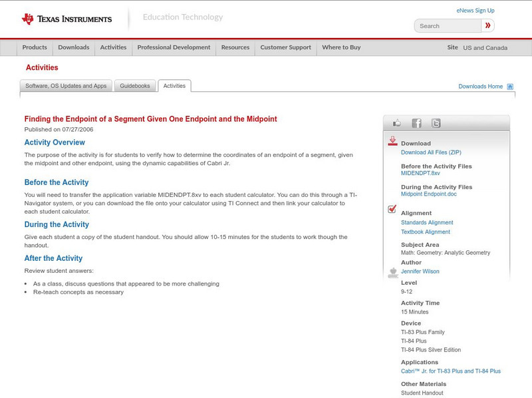This screenshot has width=532, height=398.
Task: Click 'Math: Geometry: Analytic Geometry' text
Action: pyautogui.click(x=446, y=253)
